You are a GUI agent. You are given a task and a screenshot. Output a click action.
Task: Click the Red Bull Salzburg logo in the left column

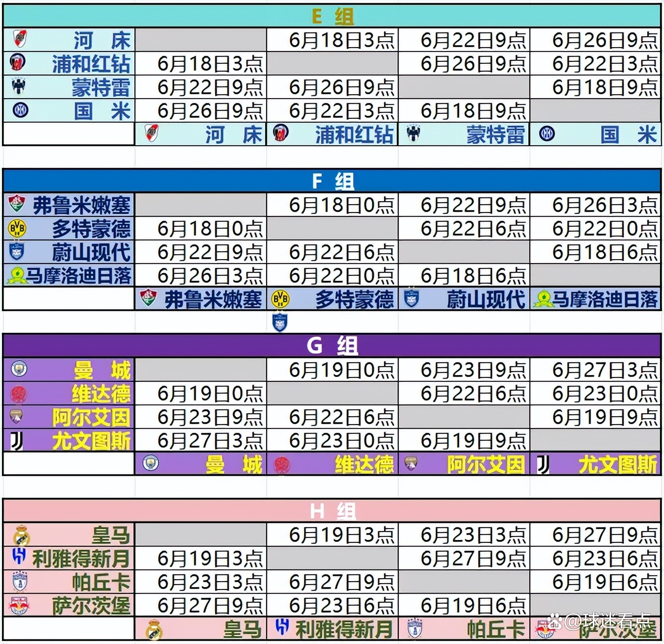point(19,606)
